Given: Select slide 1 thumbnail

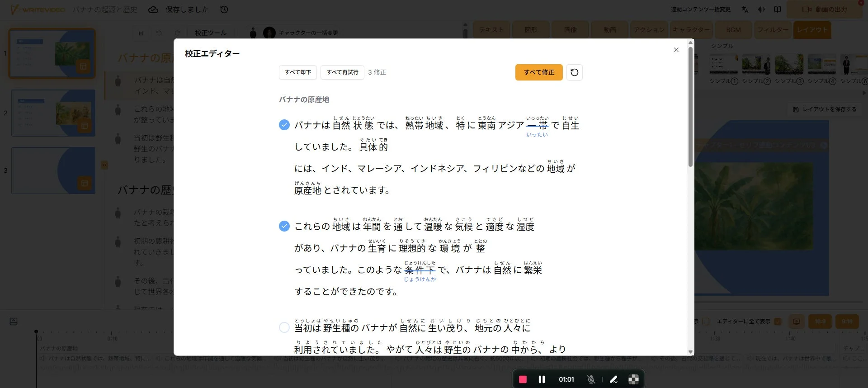Looking at the screenshot, I should [x=52, y=53].
